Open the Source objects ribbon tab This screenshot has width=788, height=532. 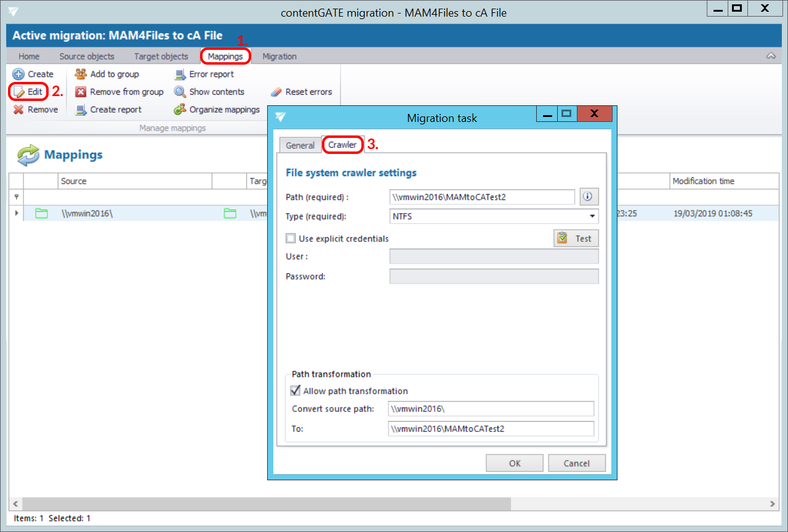point(87,56)
